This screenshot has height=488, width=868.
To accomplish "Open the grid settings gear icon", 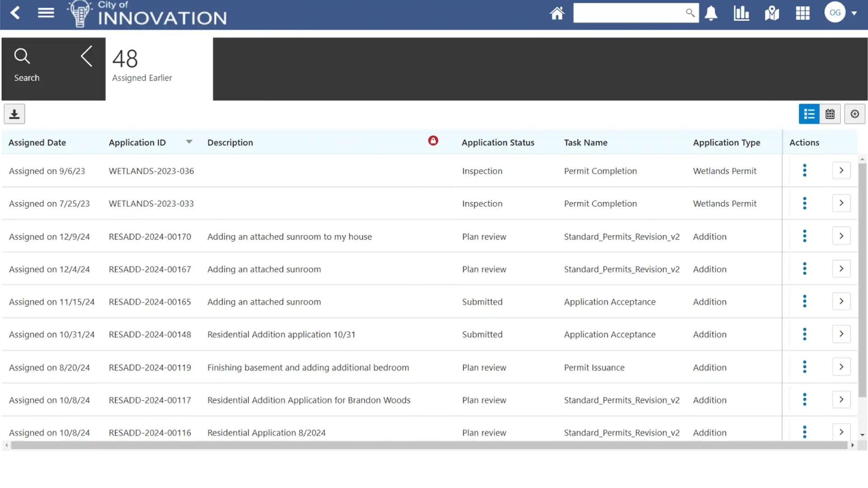I will click(x=854, y=114).
